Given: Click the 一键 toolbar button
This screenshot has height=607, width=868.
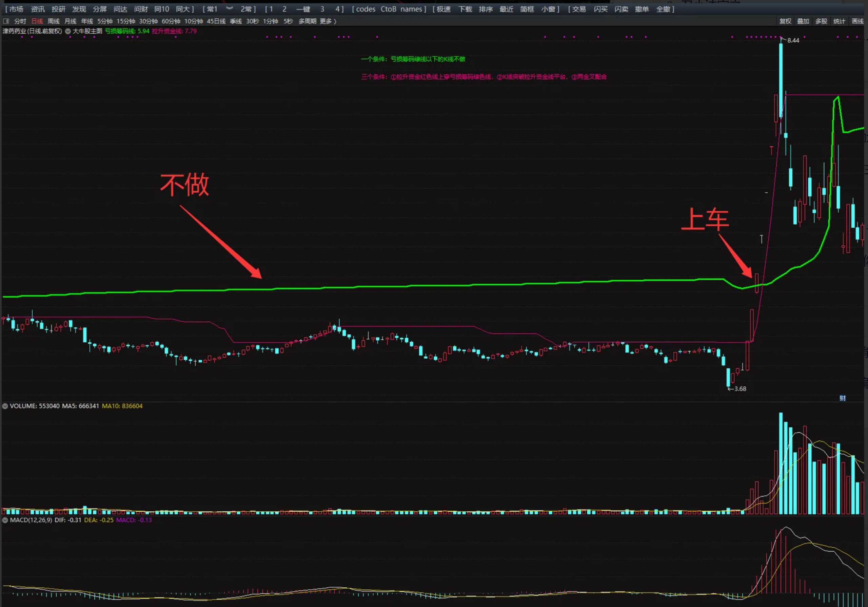Looking at the screenshot, I should click(x=303, y=9).
